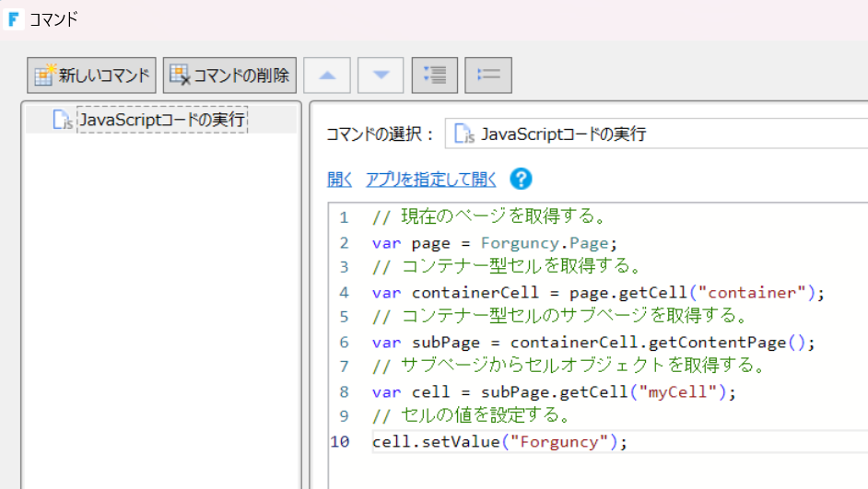Click the Forguncy F icon in the title bar

pyautogui.click(x=13, y=19)
